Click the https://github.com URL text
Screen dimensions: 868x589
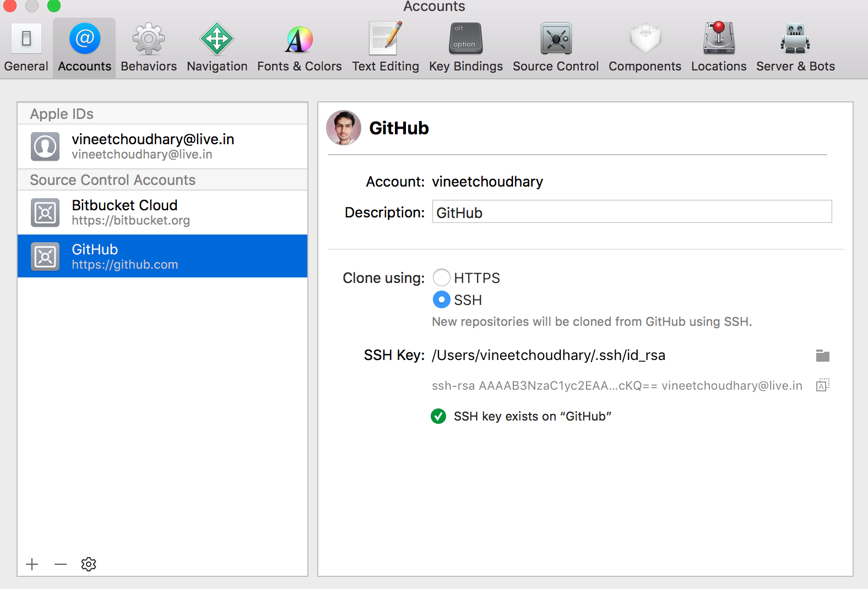click(125, 265)
